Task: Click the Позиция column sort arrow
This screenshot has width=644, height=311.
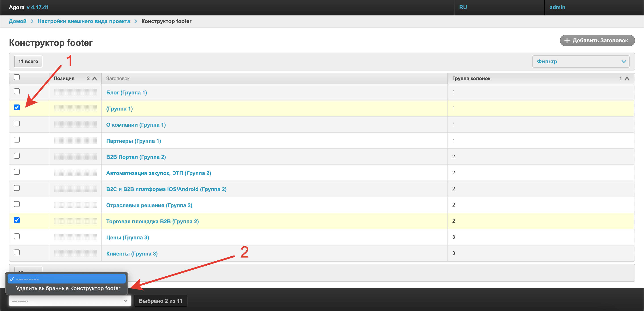Action: click(95, 79)
